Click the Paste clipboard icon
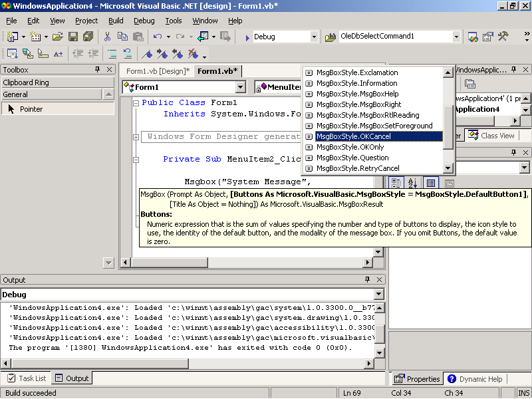The width and height of the screenshot is (532, 399). coord(138,37)
